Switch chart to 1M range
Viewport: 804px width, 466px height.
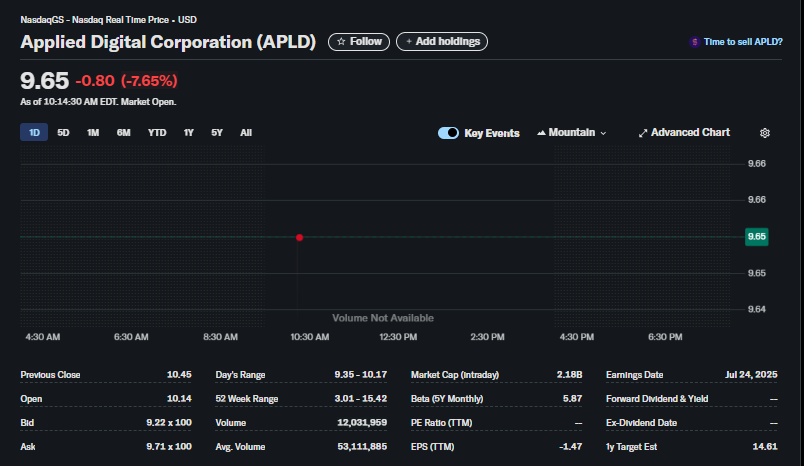(x=93, y=132)
